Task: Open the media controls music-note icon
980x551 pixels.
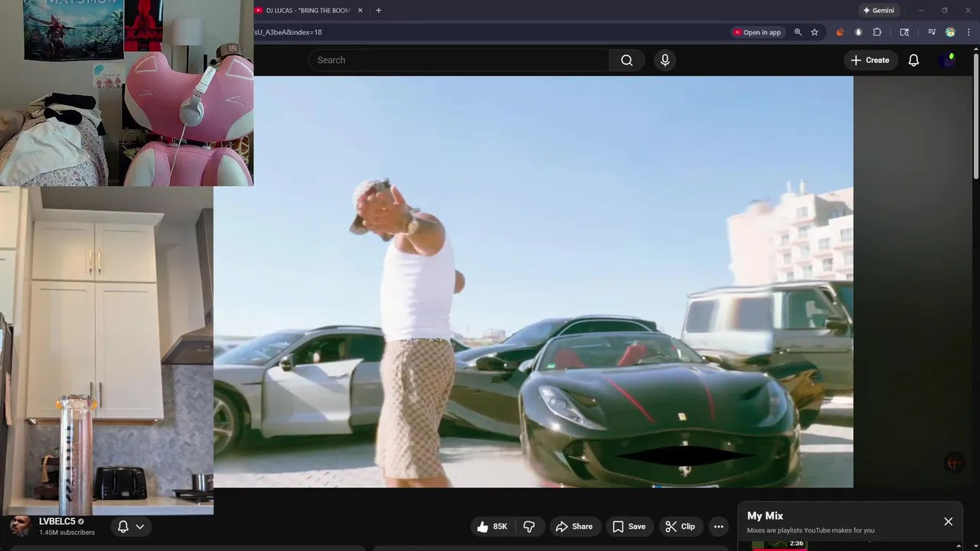Action: pyautogui.click(x=932, y=32)
